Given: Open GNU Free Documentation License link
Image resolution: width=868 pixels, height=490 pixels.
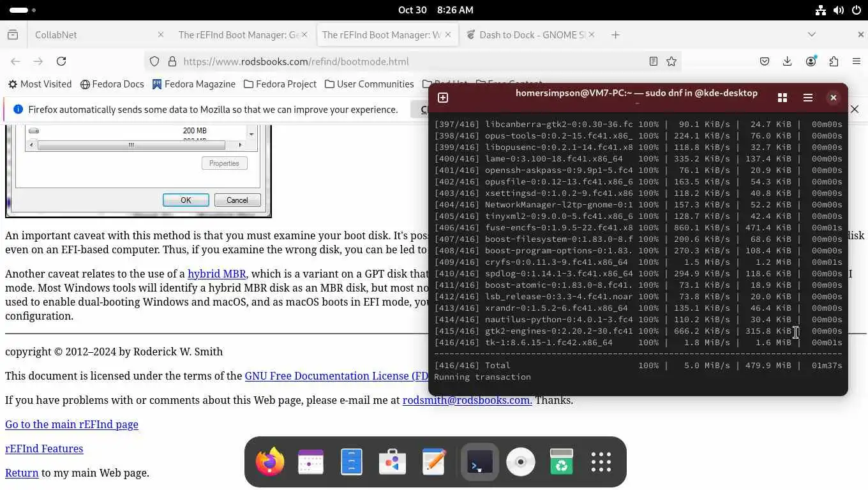Looking at the screenshot, I should pyautogui.click(x=336, y=376).
